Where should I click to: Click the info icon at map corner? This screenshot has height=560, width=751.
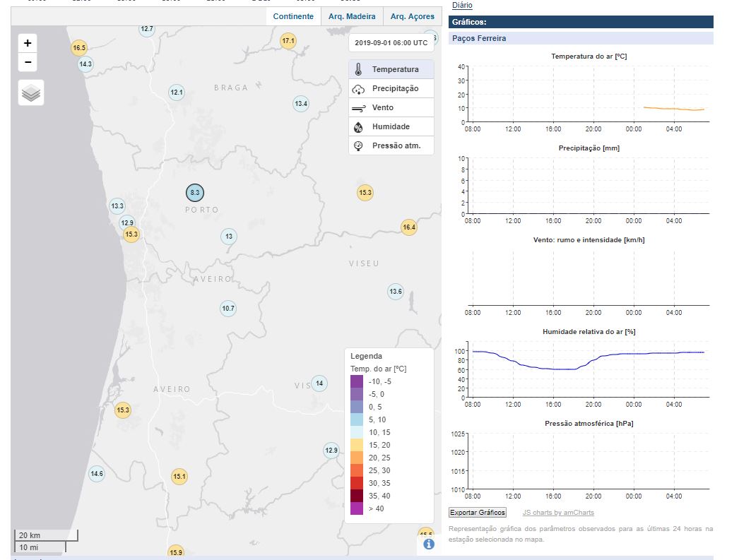click(429, 544)
